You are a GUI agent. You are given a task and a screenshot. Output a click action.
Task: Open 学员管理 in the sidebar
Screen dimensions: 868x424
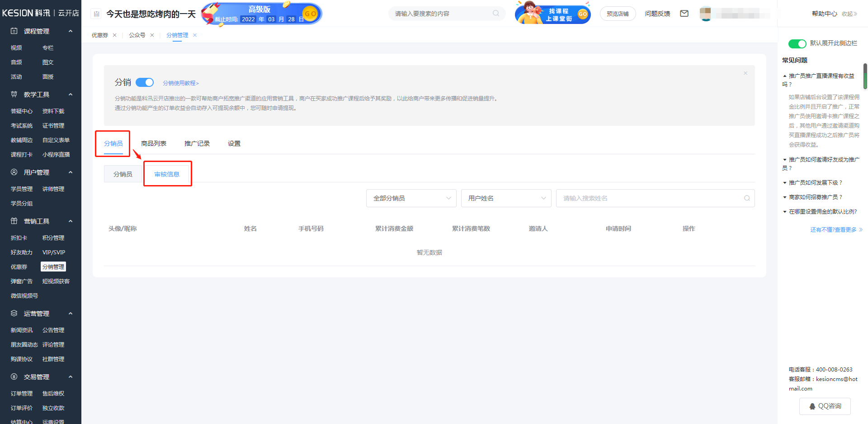coord(22,189)
